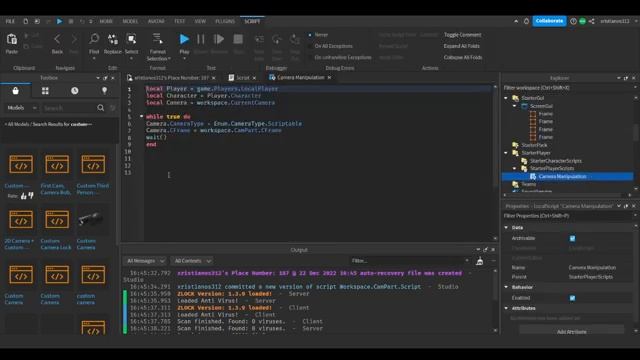640x360 pixels.
Task: Open the All Messages dropdown in Output
Action: pyautogui.click(x=145, y=261)
